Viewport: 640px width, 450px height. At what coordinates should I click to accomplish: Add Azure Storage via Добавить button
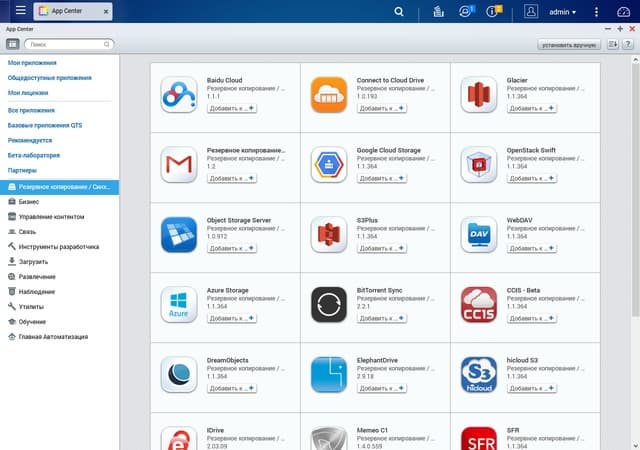[232, 318]
